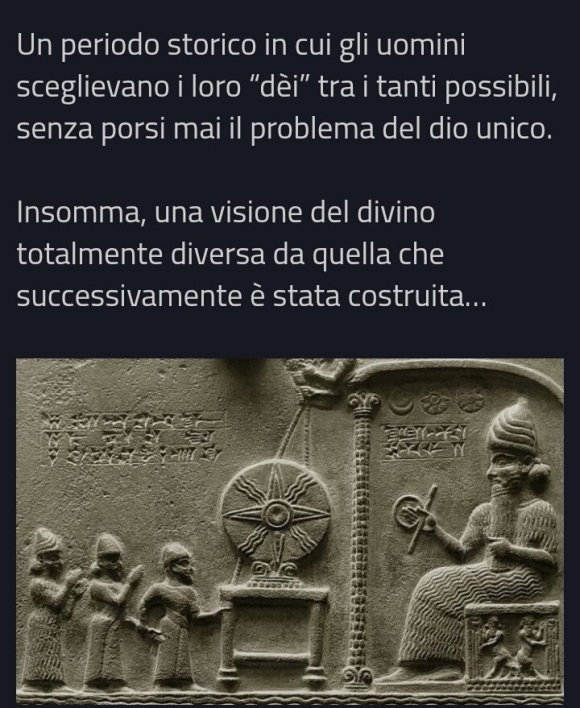Click the paragraph starting "Un periodo storico"
Screen dimensions: 580x708
tap(287, 87)
